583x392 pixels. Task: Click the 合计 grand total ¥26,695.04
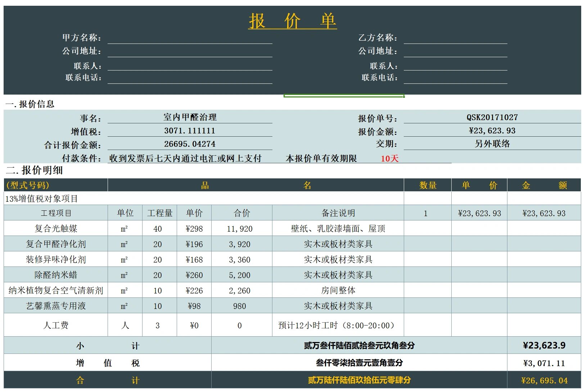545,380
